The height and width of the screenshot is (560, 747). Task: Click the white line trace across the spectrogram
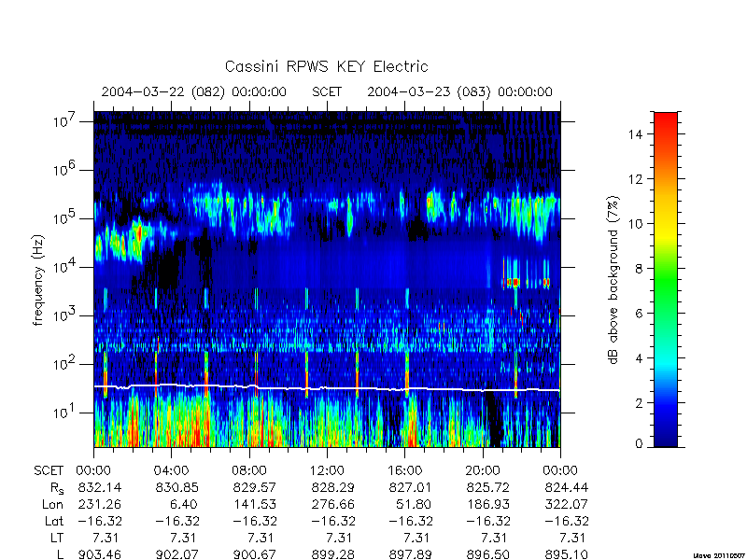[327, 387]
